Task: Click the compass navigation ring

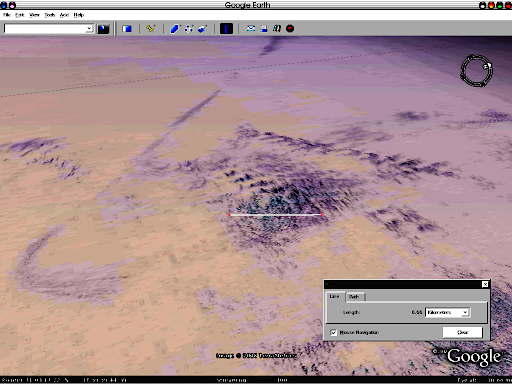Action: click(476, 71)
